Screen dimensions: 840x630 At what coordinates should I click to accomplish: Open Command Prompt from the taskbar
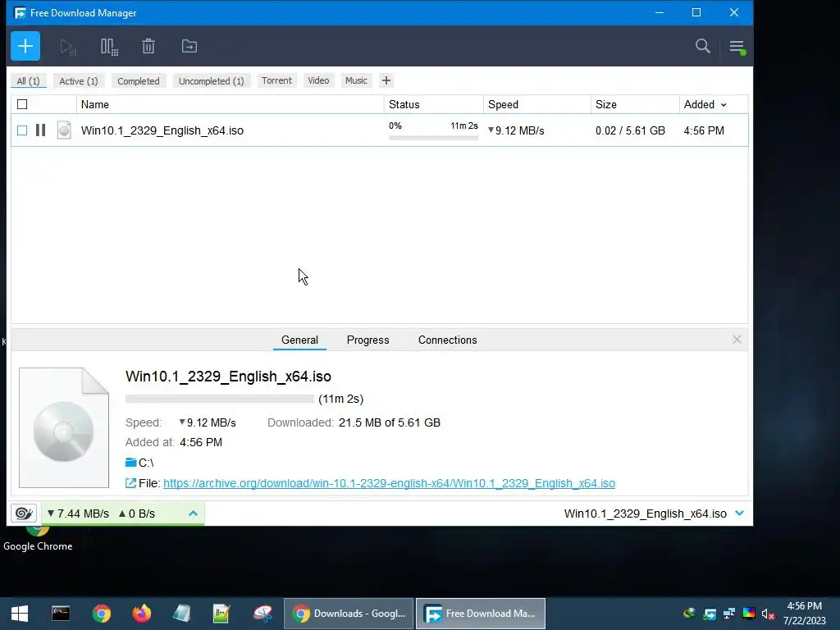coord(61,614)
